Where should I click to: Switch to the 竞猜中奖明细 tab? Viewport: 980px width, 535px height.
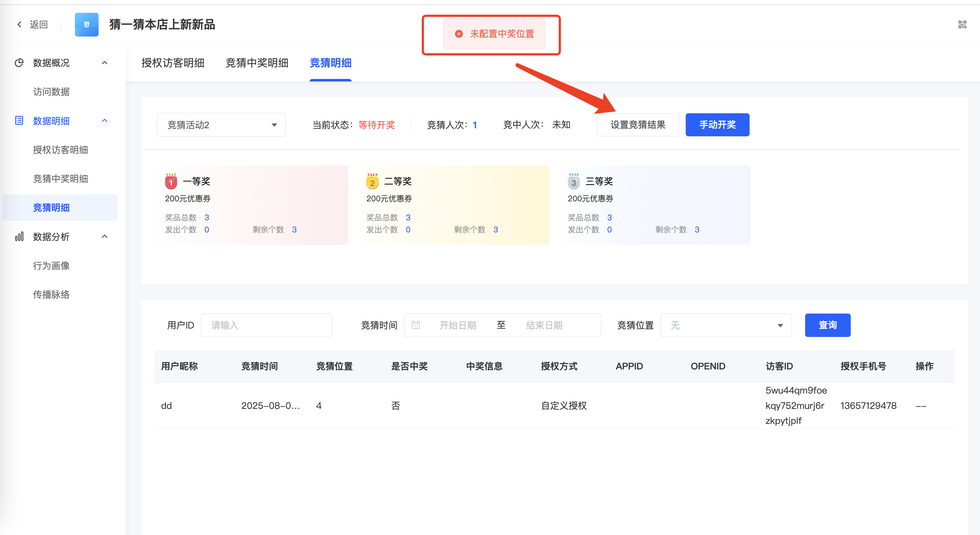tap(257, 63)
